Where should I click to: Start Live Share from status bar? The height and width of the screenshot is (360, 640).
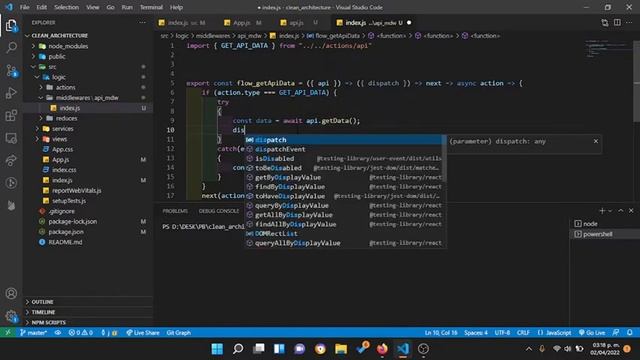coord(142,333)
